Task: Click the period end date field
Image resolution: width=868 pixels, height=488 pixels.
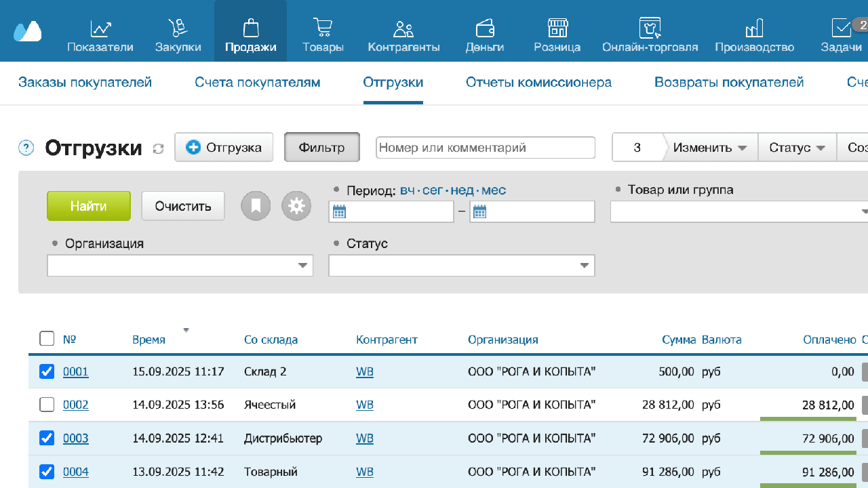Action: 532,211
